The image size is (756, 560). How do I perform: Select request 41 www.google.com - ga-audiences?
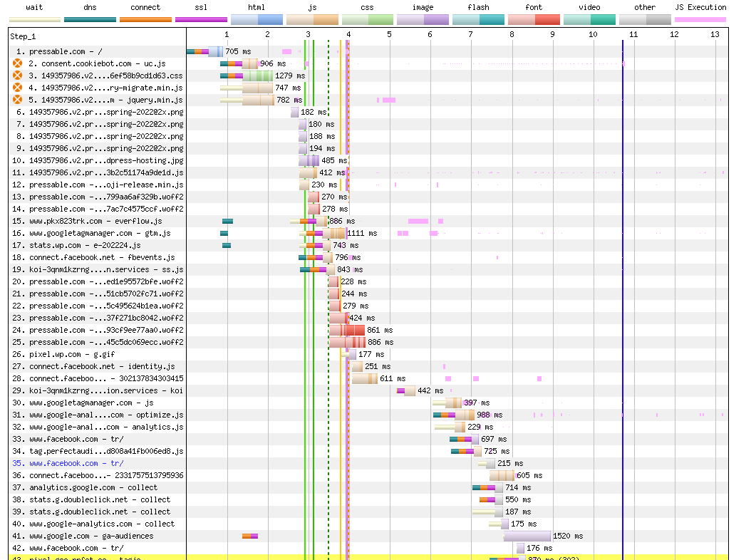[x=83, y=536]
